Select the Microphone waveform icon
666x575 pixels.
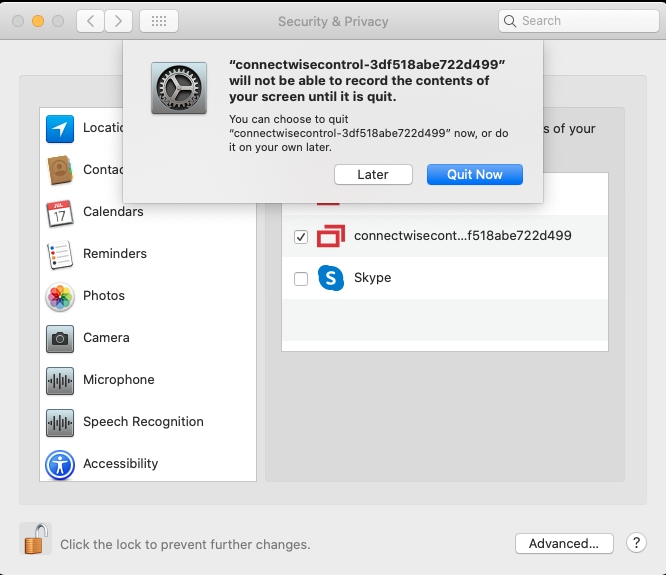(60, 381)
